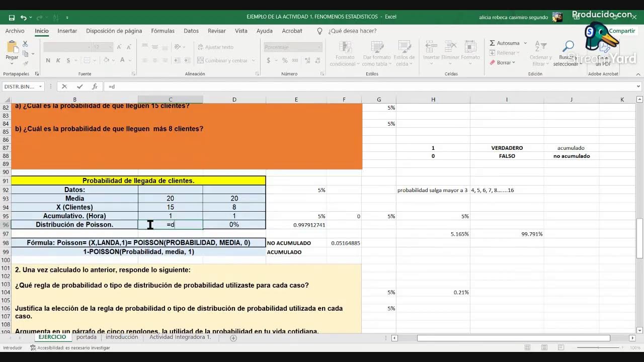Increase the font size
Image resolution: width=644 pixels, height=362 pixels.
point(119,47)
